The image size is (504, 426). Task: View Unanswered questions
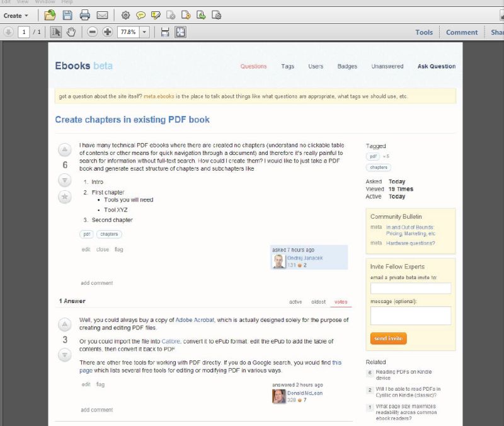pyautogui.click(x=387, y=66)
